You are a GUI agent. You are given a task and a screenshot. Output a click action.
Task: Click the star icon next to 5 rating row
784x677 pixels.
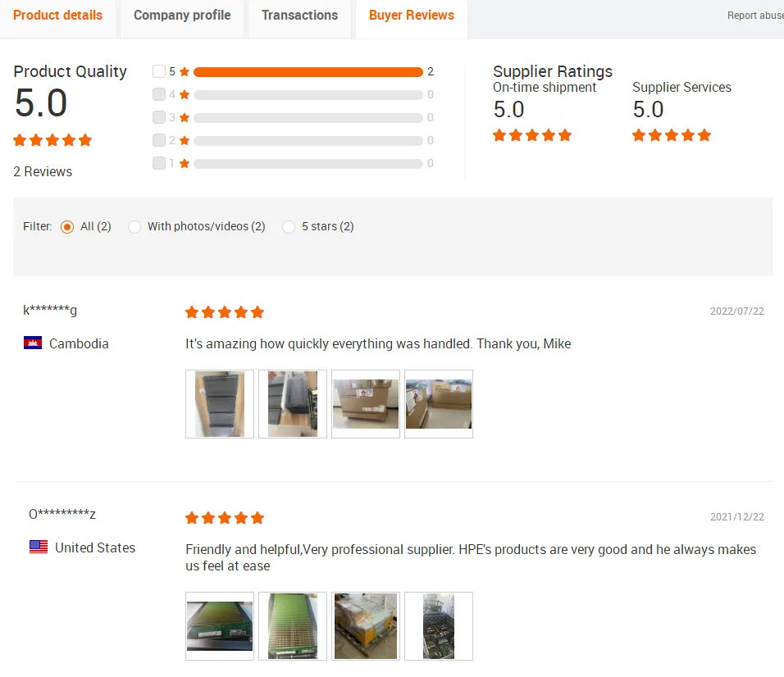(184, 71)
